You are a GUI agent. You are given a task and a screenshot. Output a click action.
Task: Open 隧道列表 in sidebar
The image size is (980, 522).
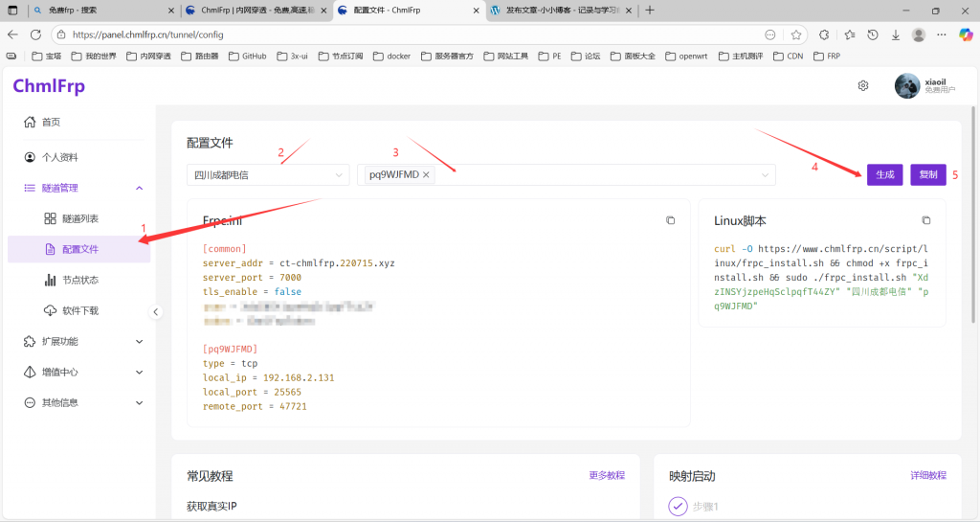[x=79, y=218]
